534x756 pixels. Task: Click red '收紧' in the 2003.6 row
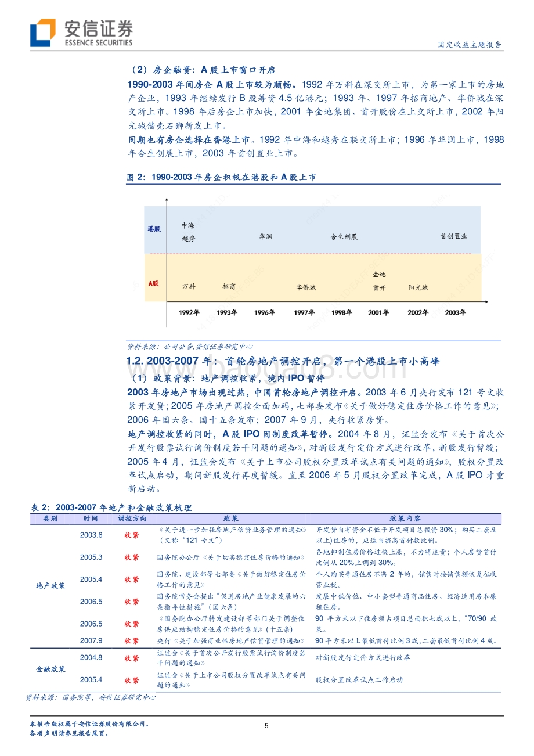click(x=132, y=535)
